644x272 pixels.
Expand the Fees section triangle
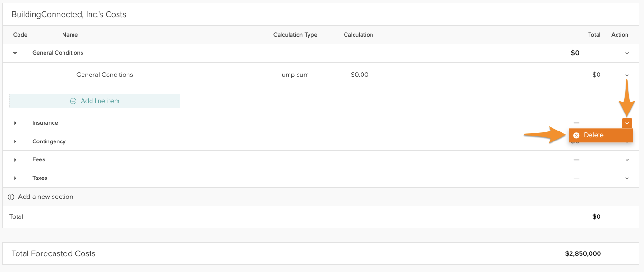pyautogui.click(x=15, y=160)
